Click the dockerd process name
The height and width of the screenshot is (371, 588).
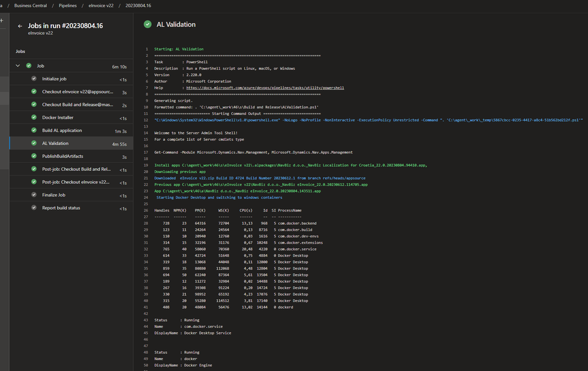[x=286, y=307]
